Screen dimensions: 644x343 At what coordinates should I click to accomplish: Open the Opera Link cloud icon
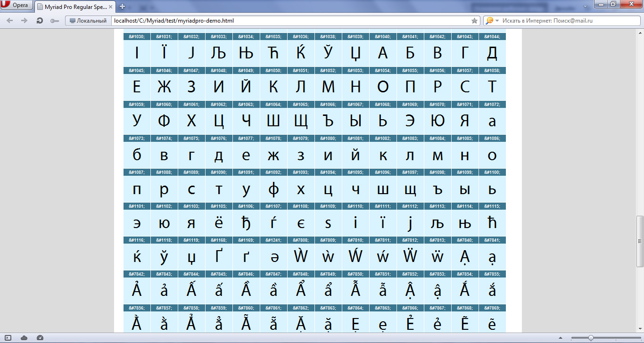pos(24,338)
